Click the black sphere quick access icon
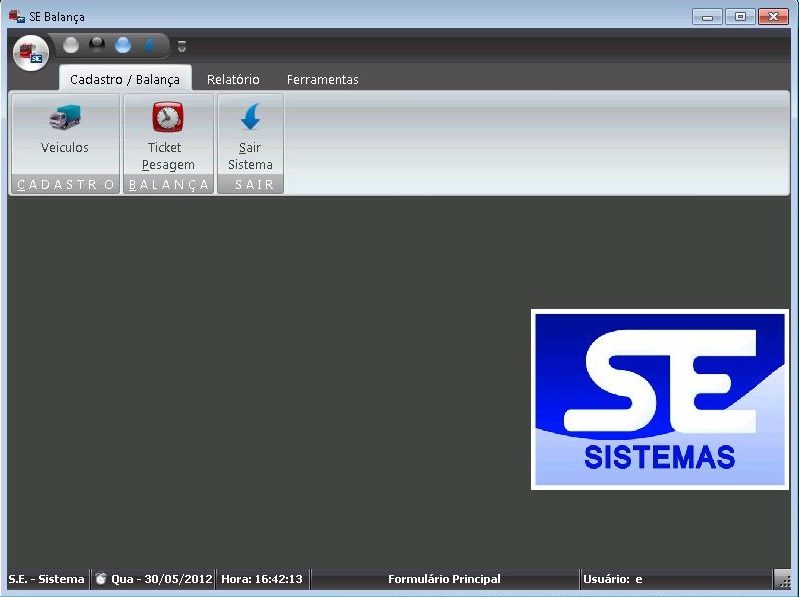Image resolution: width=799 pixels, height=597 pixels. click(97, 45)
